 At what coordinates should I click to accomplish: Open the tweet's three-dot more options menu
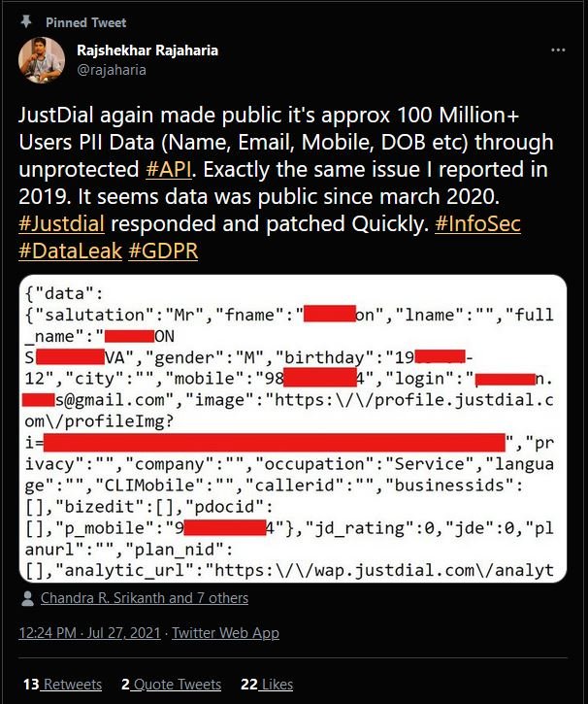click(x=558, y=50)
